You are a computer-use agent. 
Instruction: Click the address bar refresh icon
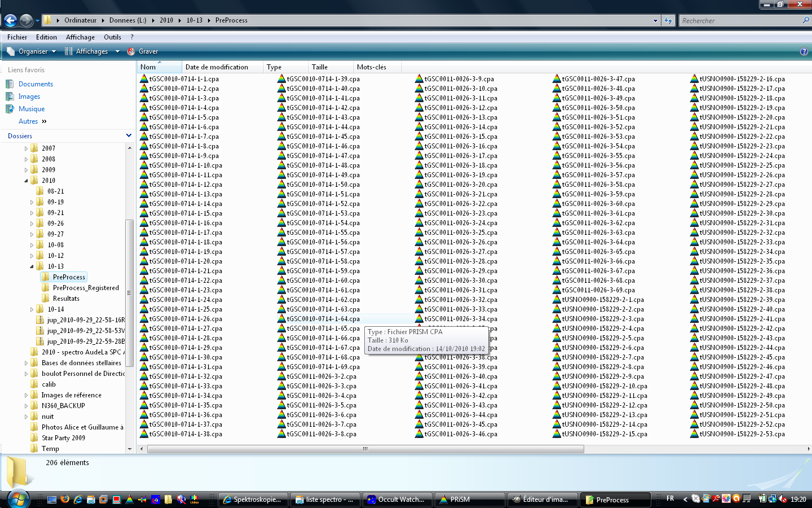click(x=668, y=20)
